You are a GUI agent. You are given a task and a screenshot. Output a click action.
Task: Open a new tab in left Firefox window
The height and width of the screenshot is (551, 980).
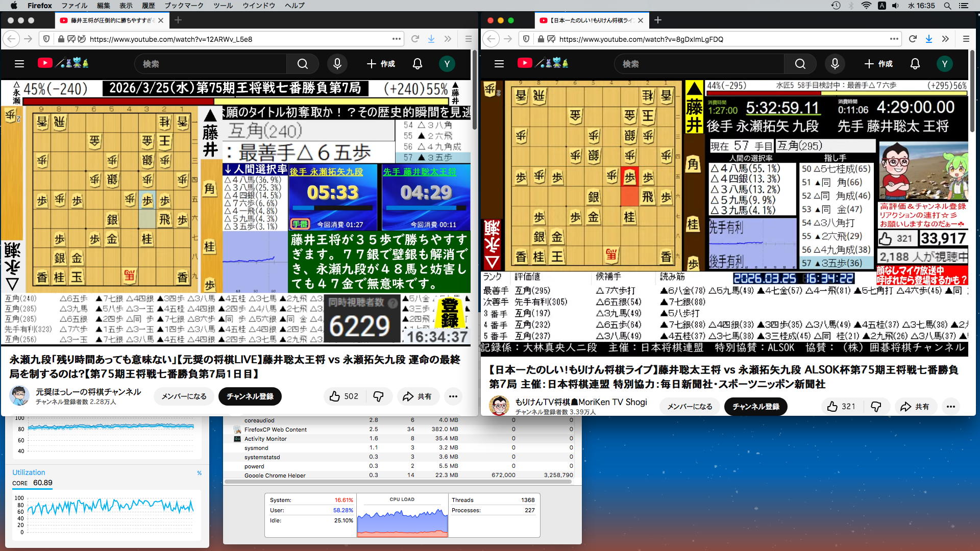point(178,20)
